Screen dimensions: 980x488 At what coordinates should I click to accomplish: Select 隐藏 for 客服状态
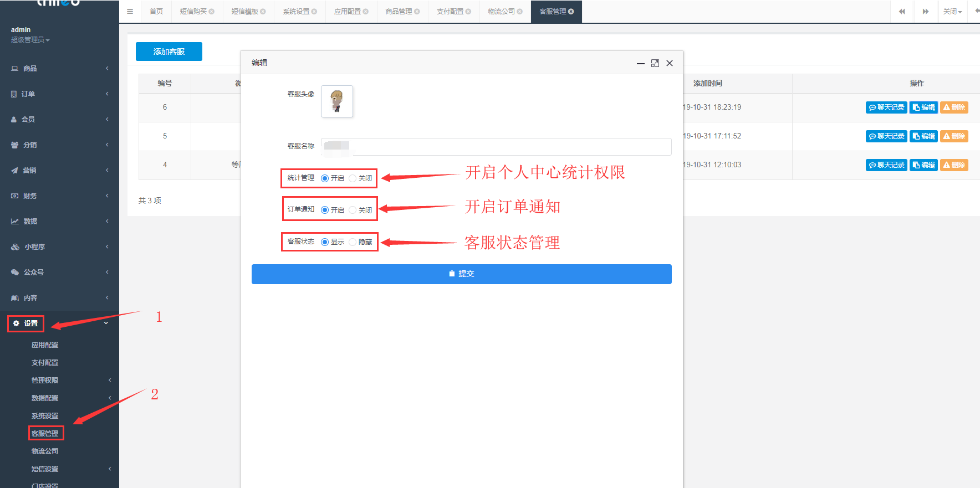(353, 242)
